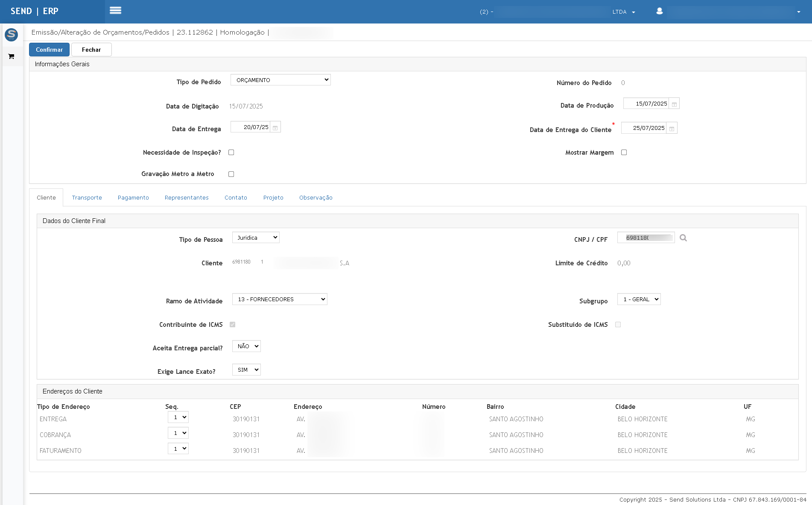Expand Aceita Entrega parcial dropdown

[x=246, y=346]
